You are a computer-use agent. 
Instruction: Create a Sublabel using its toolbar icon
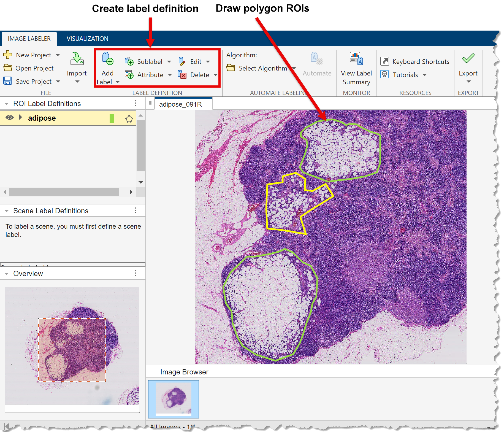coord(129,61)
